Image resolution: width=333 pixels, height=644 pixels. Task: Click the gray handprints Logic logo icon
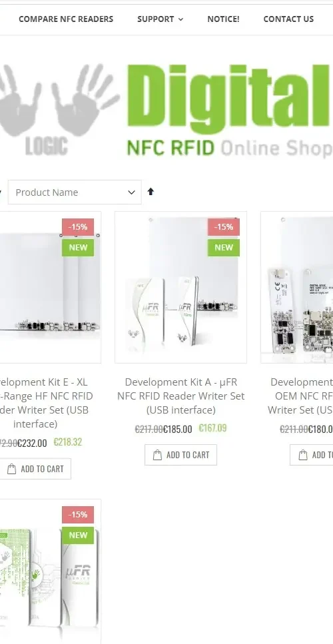[59, 109]
